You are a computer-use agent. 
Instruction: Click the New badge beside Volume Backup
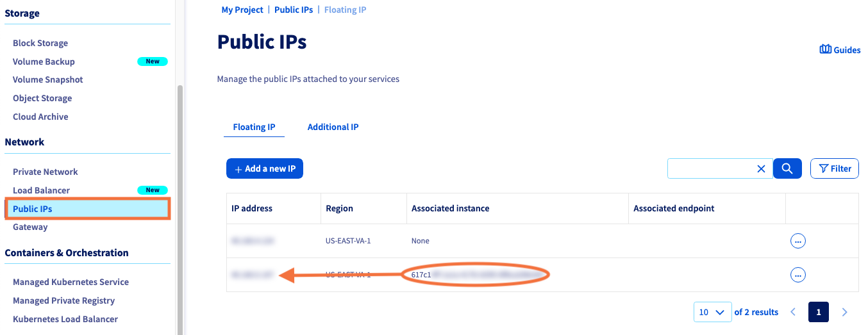coord(153,61)
